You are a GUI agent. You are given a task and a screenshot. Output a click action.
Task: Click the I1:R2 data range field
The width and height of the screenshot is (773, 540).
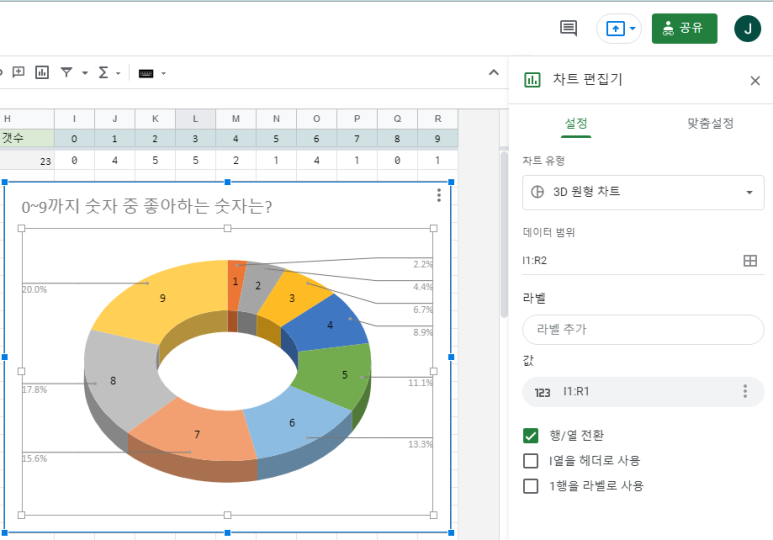[x=631, y=260]
